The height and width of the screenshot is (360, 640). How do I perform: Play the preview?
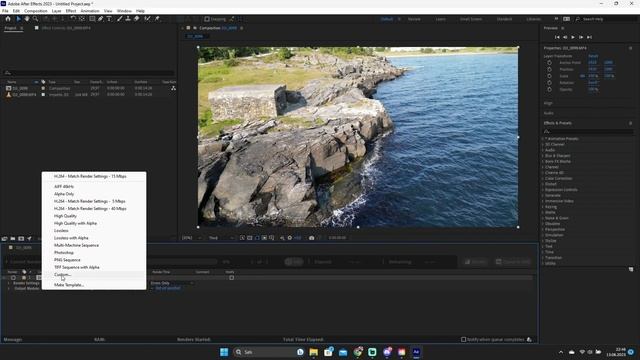[573, 37]
